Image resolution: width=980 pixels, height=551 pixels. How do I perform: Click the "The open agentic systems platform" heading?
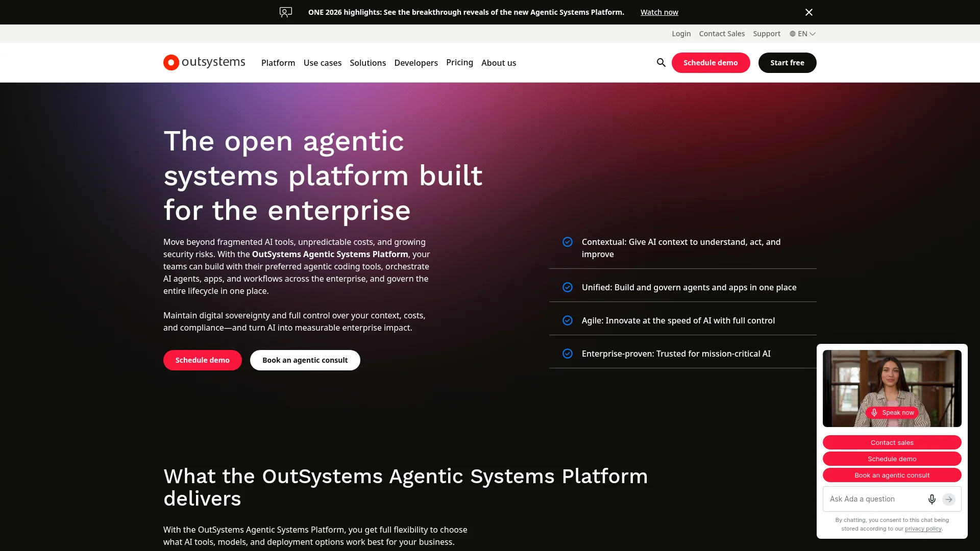point(323,175)
